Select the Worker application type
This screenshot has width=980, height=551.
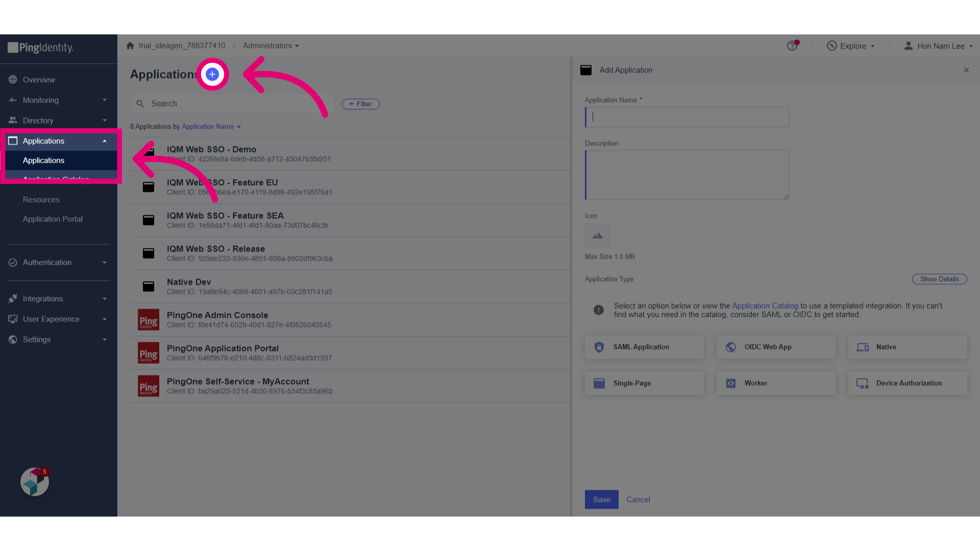pyautogui.click(x=776, y=383)
